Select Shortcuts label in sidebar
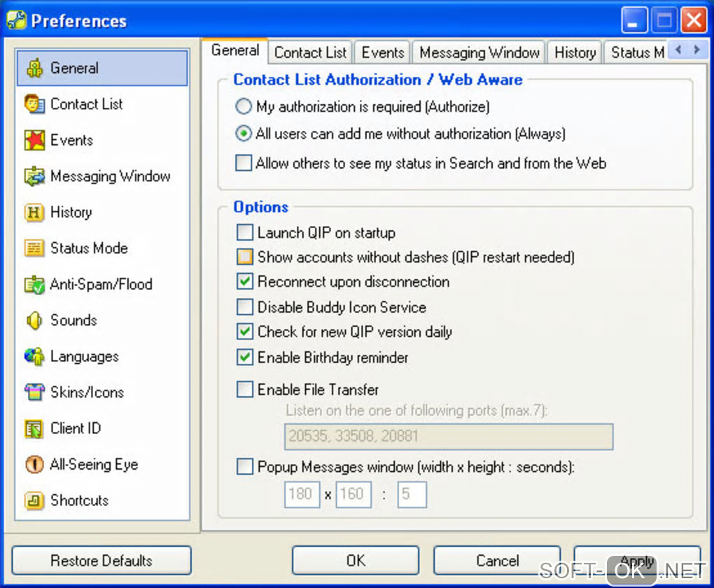The height and width of the screenshot is (588, 714). 79,500
